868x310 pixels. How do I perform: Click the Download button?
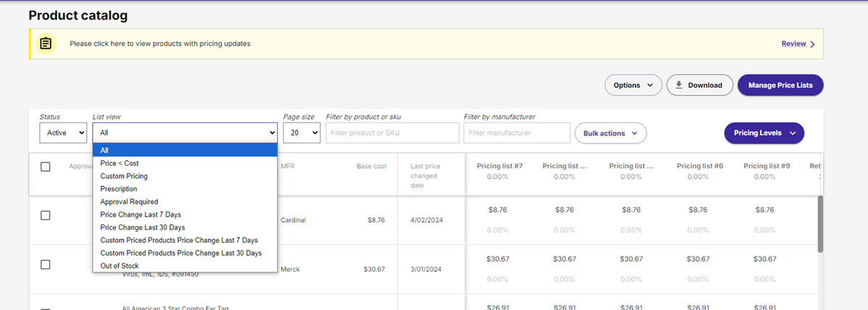(700, 85)
